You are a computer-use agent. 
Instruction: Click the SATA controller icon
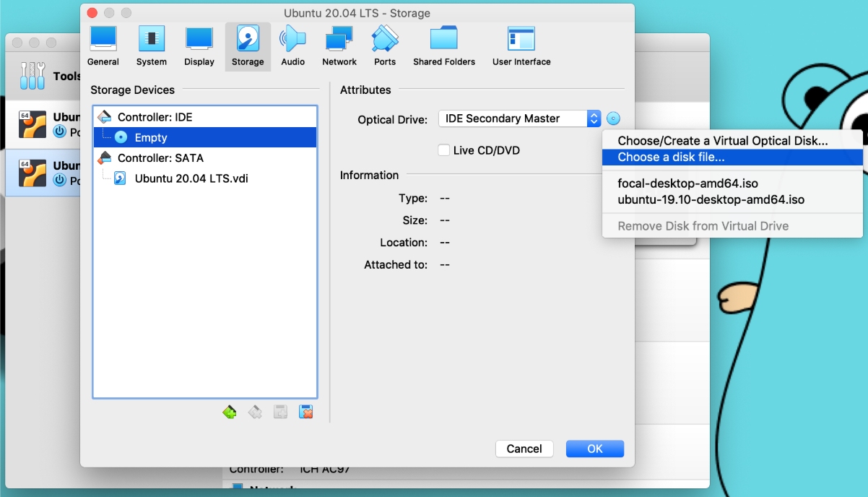point(105,157)
